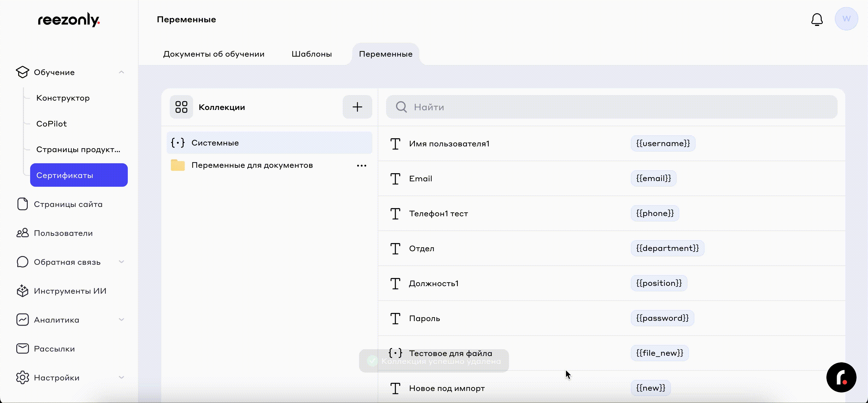Click the user avatar W icon

(x=846, y=19)
